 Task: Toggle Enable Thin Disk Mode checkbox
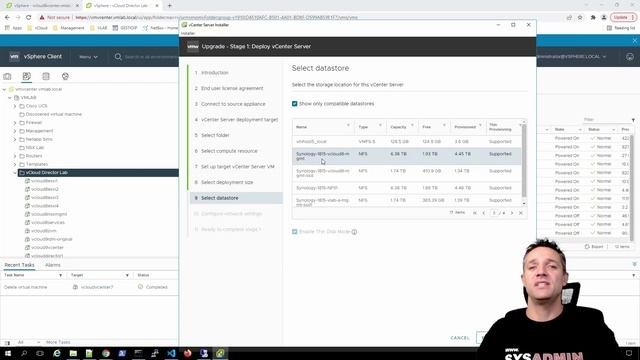pyautogui.click(x=295, y=232)
